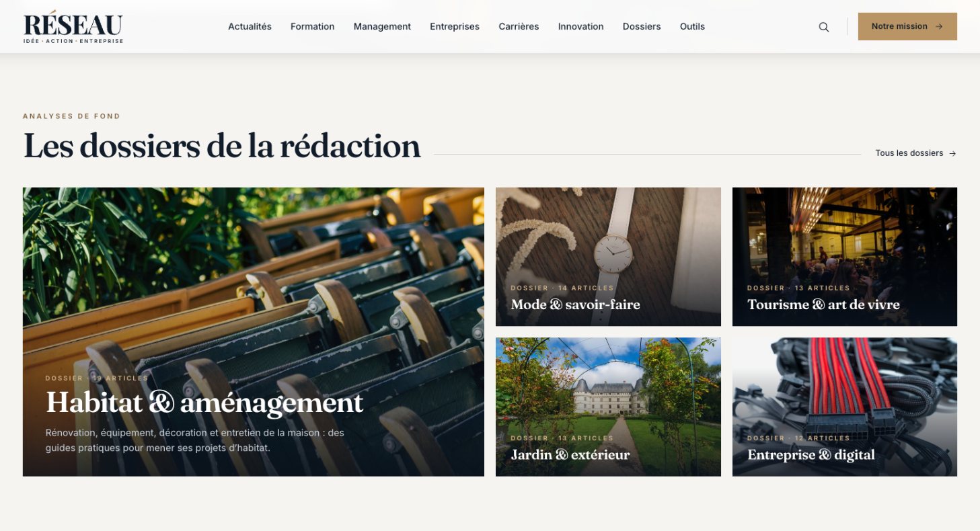Select Management in the navigation bar
This screenshot has height=531, width=980.
[x=382, y=26]
